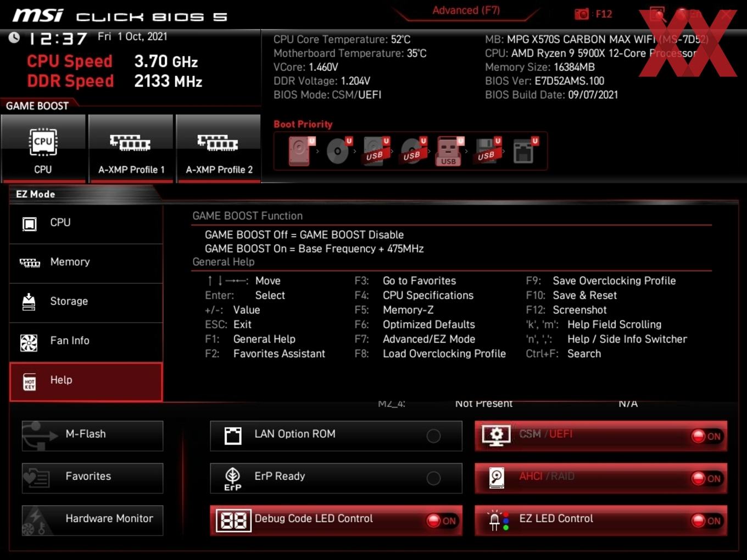Click the BIOS Mode CSM/UEFI text
The width and height of the screenshot is (747, 560).
pos(327,95)
